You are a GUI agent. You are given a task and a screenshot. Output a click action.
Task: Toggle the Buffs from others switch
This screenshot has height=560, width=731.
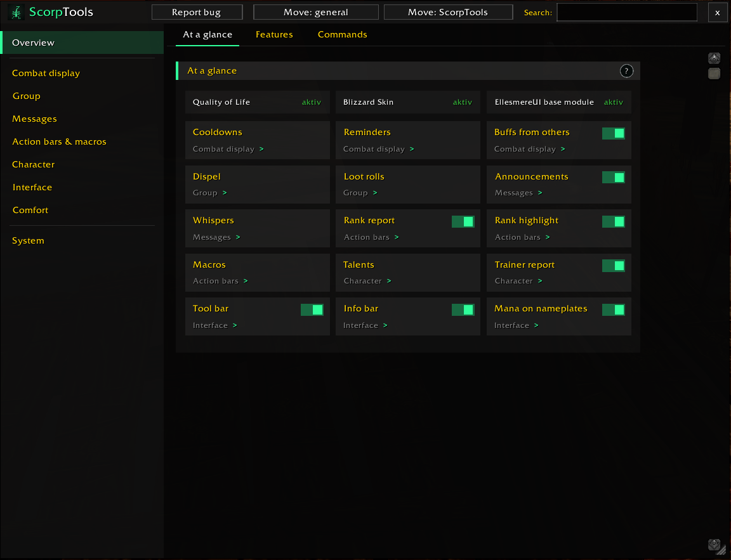tap(613, 133)
